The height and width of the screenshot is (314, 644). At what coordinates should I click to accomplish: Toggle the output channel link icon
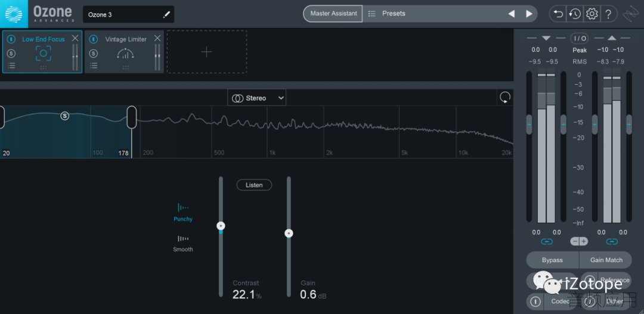pyautogui.click(x=612, y=242)
